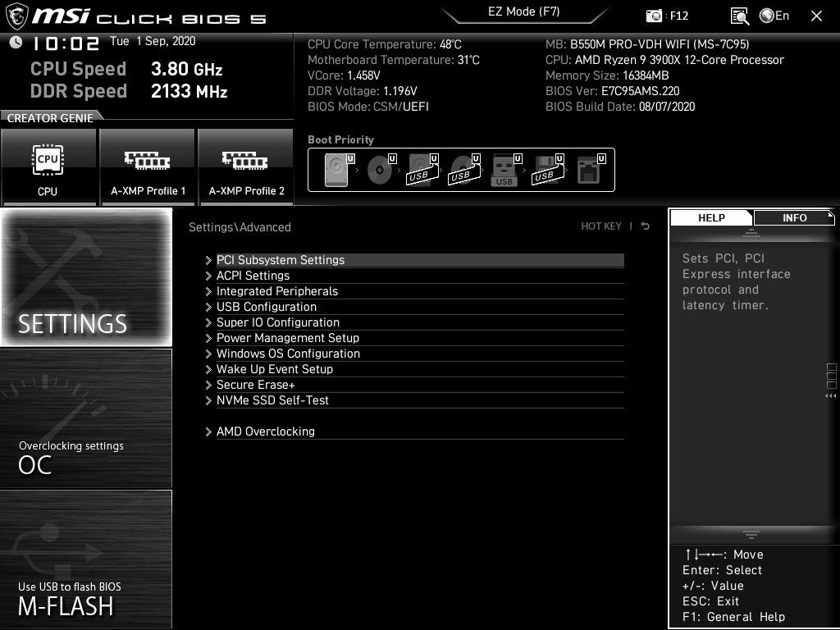Click the Settings\Advanced breadcrumb
This screenshot has width=840, height=630.
[x=240, y=227]
